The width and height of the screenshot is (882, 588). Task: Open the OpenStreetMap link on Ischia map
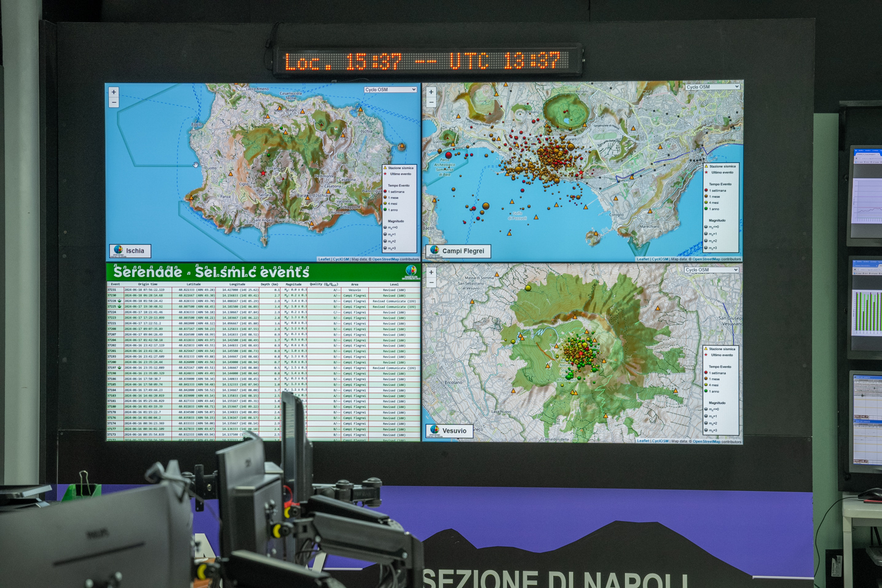387,259
